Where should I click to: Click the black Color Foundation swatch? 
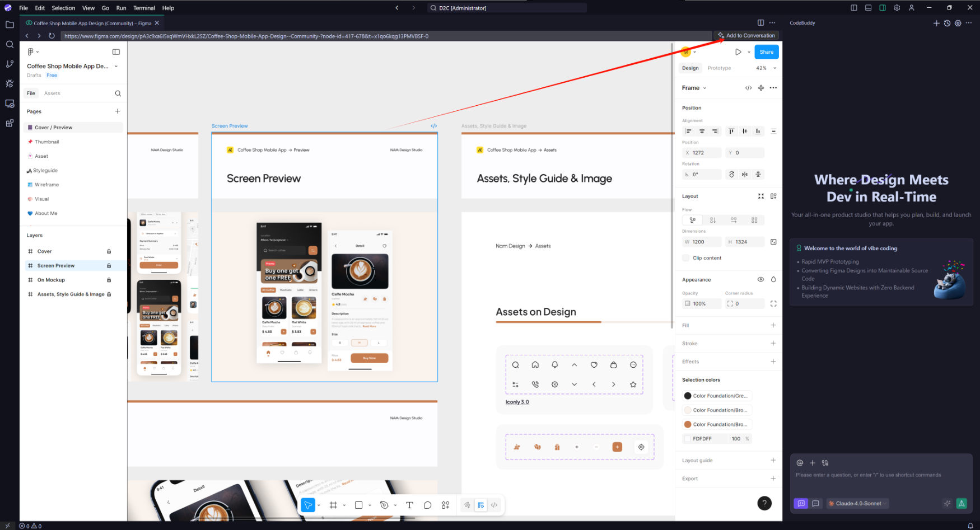point(688,396)
